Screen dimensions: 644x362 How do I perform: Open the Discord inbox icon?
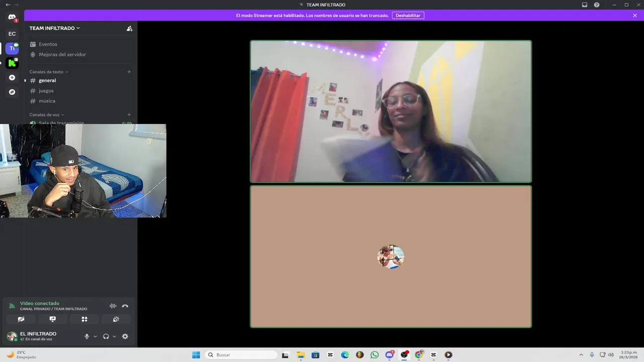tap(585, 5)
